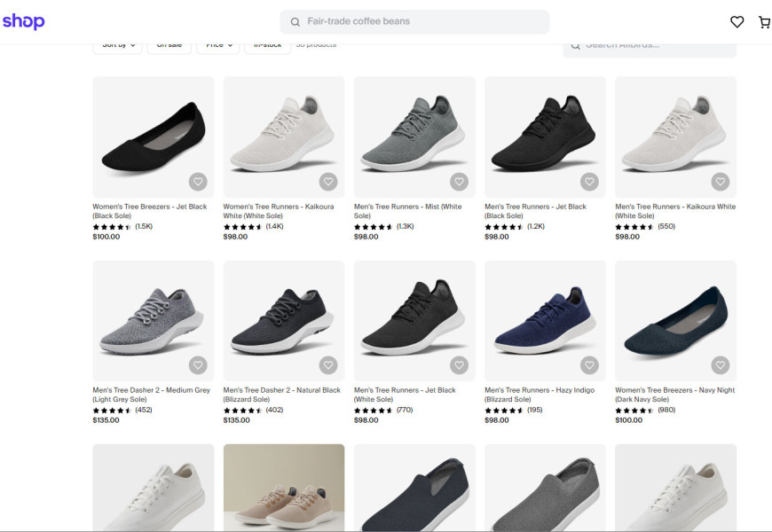
Task: Click the magnifier icon in the top search bar
Action: pos(295,21)
